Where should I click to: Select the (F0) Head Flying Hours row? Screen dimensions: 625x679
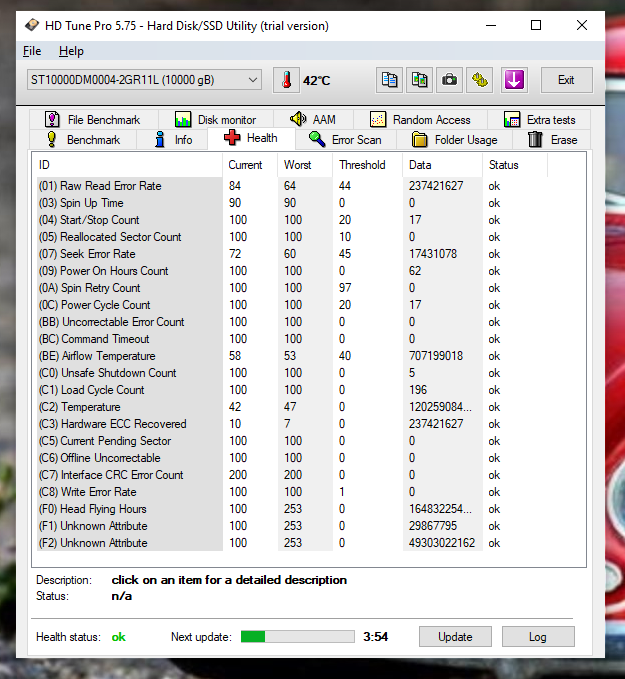[291, 509]
